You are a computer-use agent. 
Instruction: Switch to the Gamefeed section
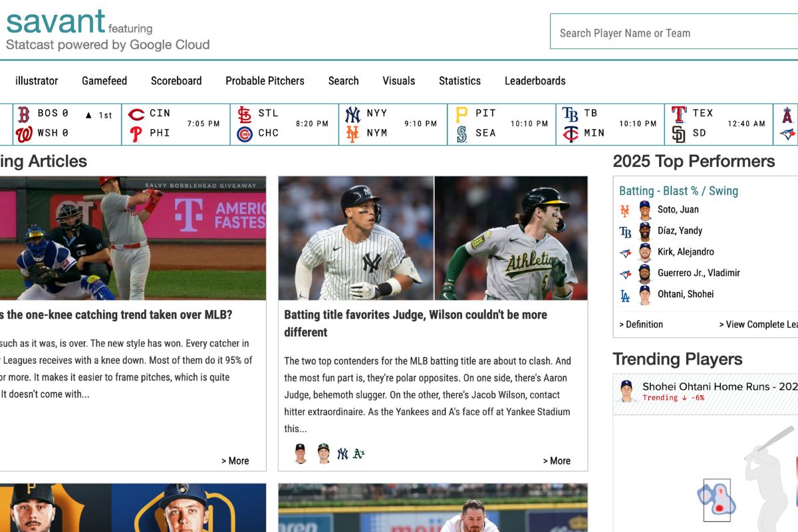(104, 80)
